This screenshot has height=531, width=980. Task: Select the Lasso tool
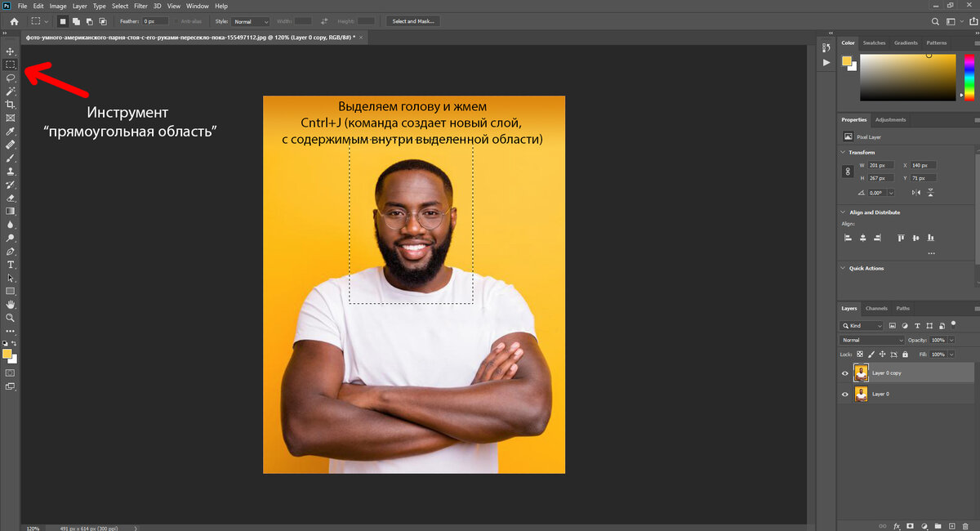11,78
